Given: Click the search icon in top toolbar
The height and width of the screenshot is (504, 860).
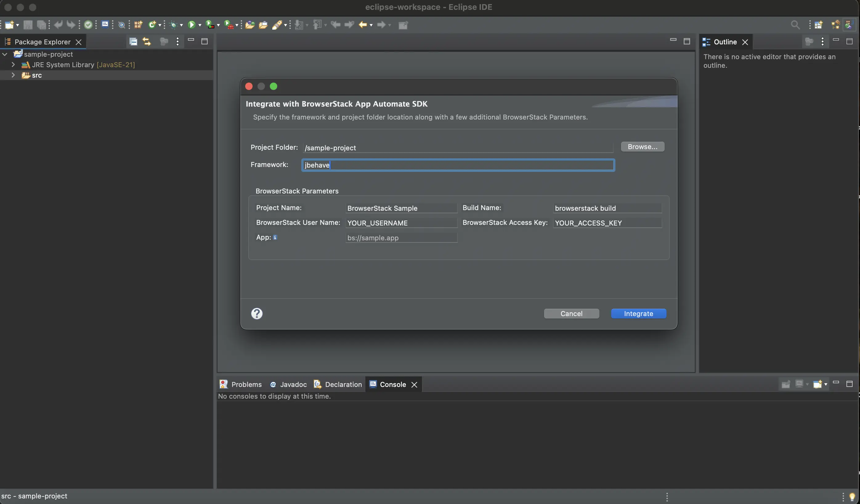Looking at the screenshot, I should pyautogui.click(x=795, y=25).
